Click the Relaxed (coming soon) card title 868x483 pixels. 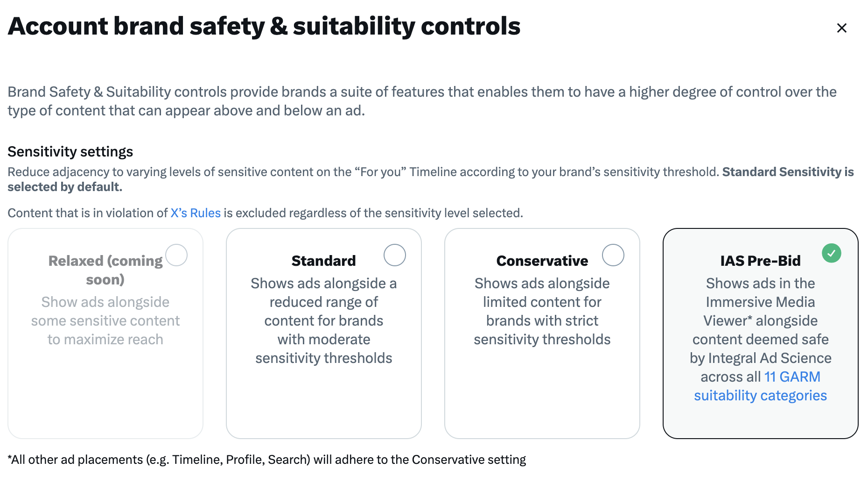105,270
